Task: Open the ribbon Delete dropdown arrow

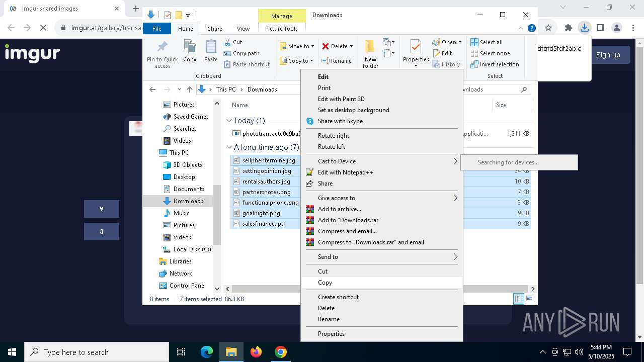Action: 351,46
